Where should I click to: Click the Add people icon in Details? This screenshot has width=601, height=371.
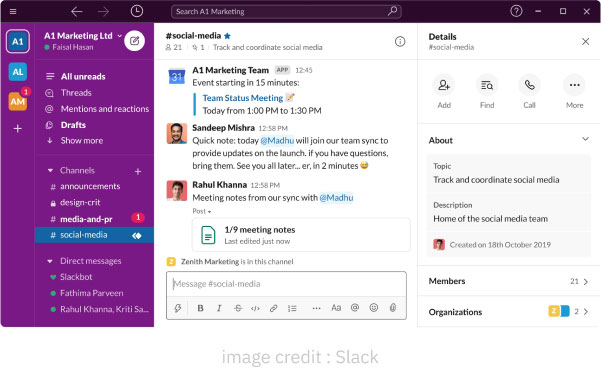coord(444,85)
